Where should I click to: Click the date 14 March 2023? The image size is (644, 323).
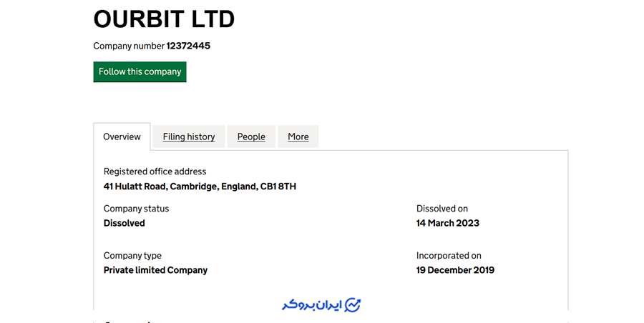click(448, 223)
